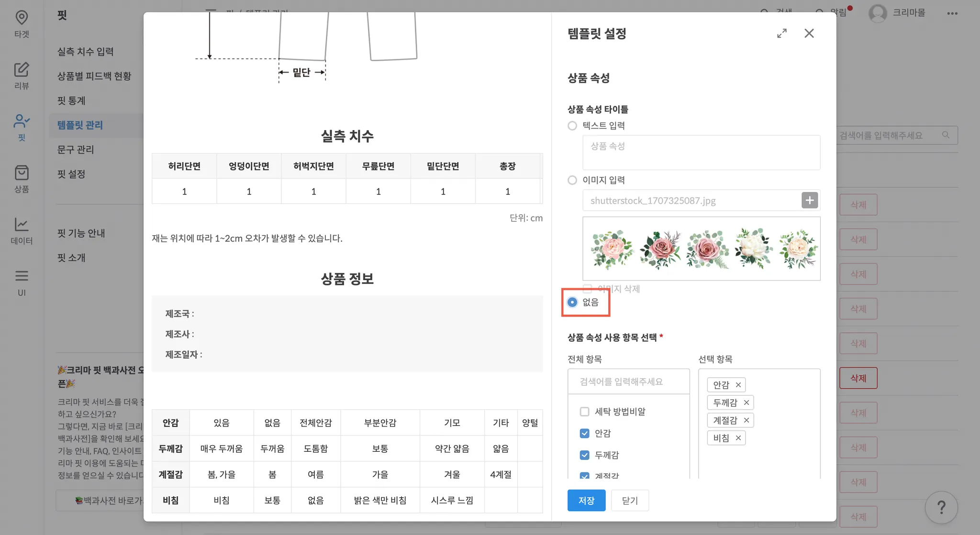The width and height of the screenshot is (980, 535).
Task: Click the blue 저장 button
Action: click(586, 500)
